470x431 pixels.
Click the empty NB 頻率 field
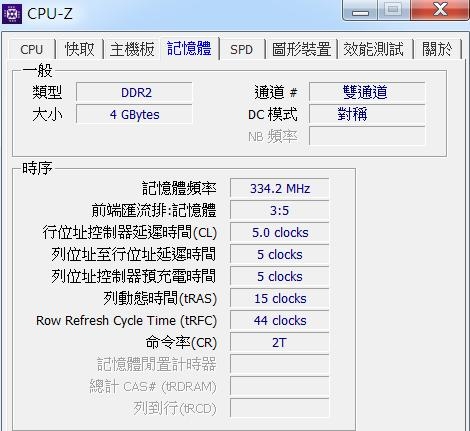coord(367,136)
